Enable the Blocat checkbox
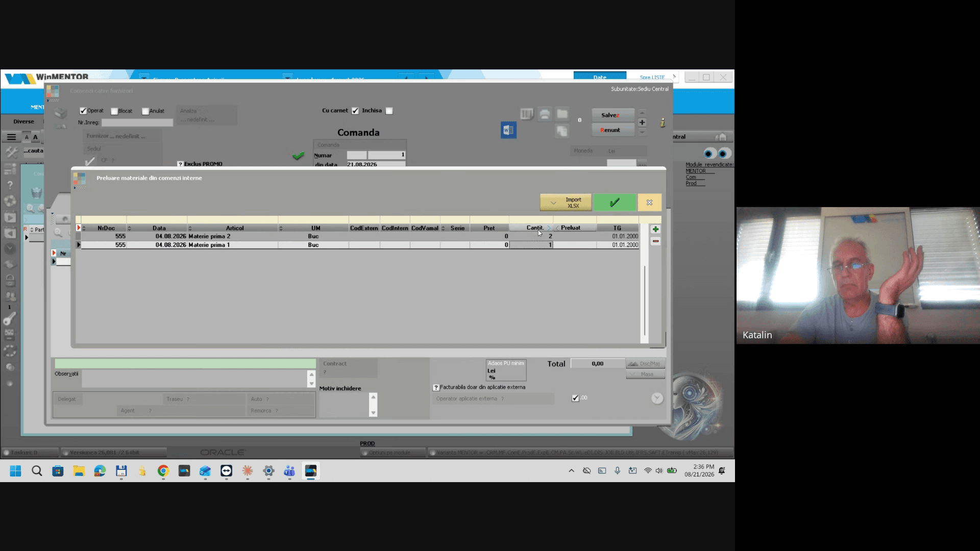The width and height of the screenshot is (980, 551). (x=114, y=111)
